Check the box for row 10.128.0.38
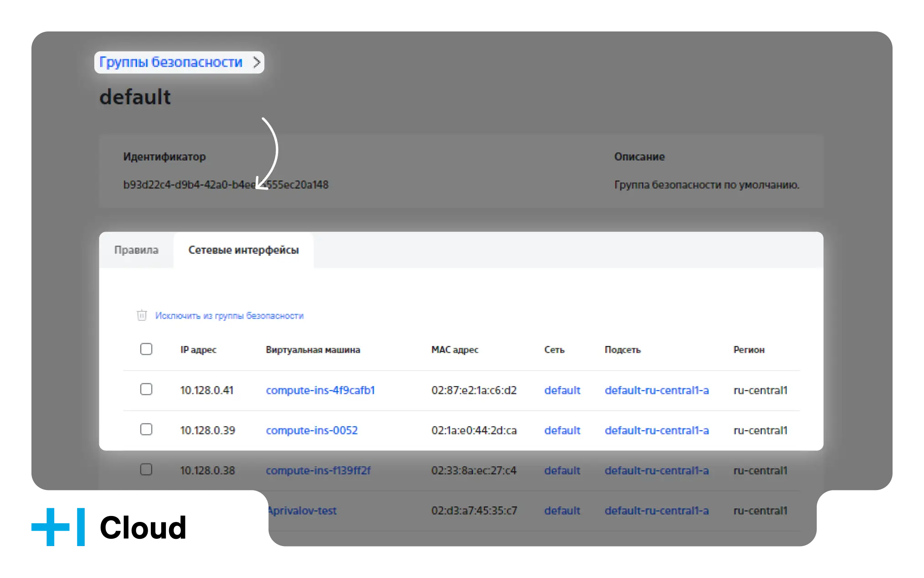The height and width of the screenshot is (578, 924). (146, 470)
